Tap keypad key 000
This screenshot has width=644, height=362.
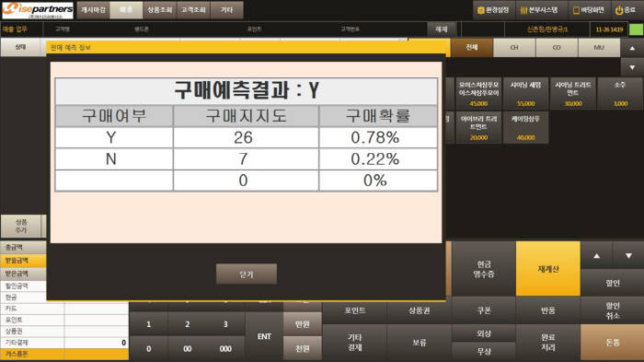coord(225,349)
